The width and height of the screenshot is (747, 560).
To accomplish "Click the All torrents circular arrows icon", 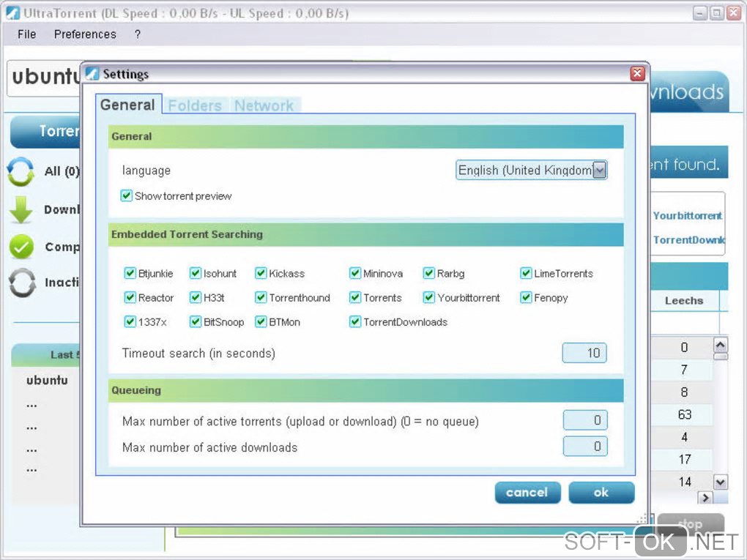I will coord(21,171).
